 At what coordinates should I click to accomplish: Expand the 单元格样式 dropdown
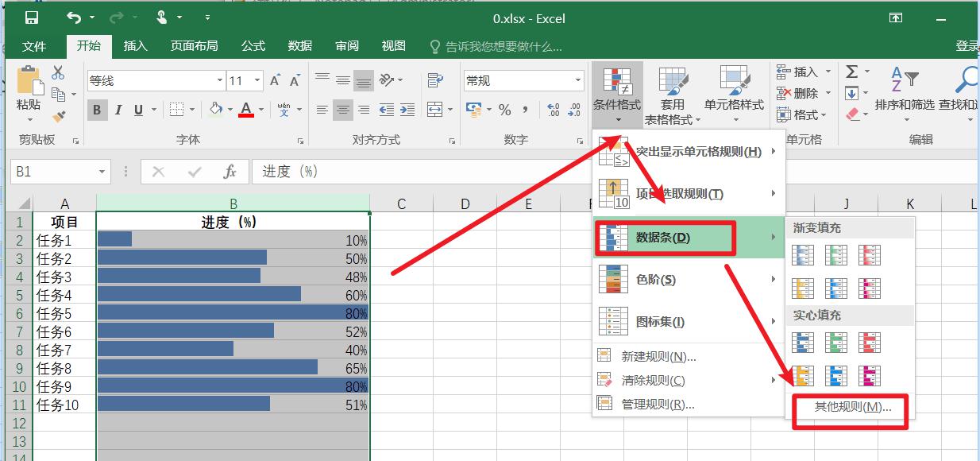click(734, 120)
